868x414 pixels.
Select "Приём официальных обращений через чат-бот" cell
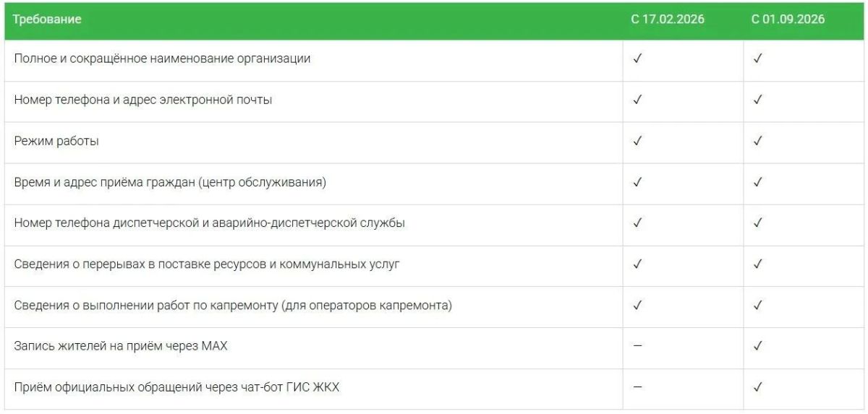tap(314, 388)
